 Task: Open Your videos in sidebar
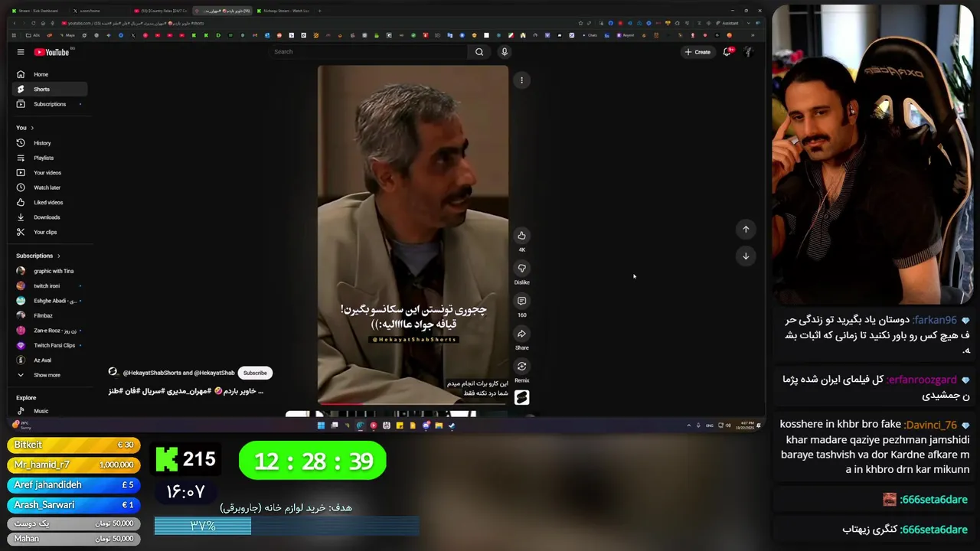(50, 173)
